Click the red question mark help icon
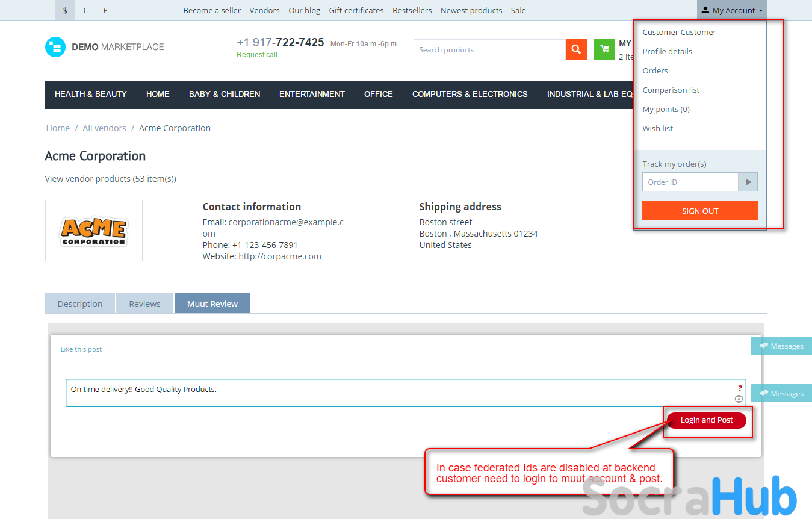The height and width of the screenshot is (519, 812). click(740, 388)
